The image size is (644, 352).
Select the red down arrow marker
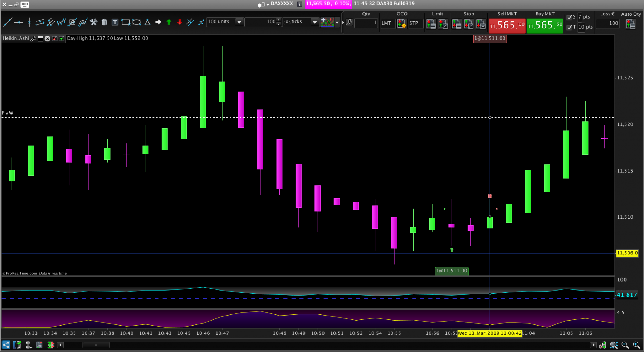pos(180,22)
